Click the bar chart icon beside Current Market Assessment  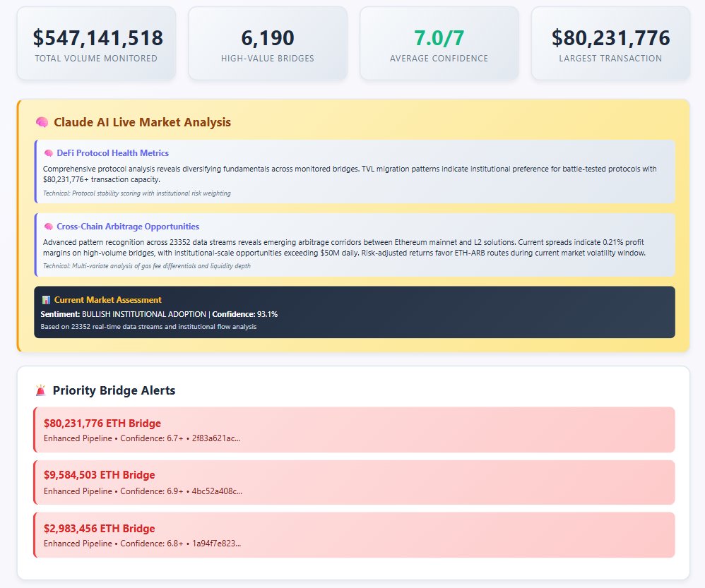pos(46,299)
